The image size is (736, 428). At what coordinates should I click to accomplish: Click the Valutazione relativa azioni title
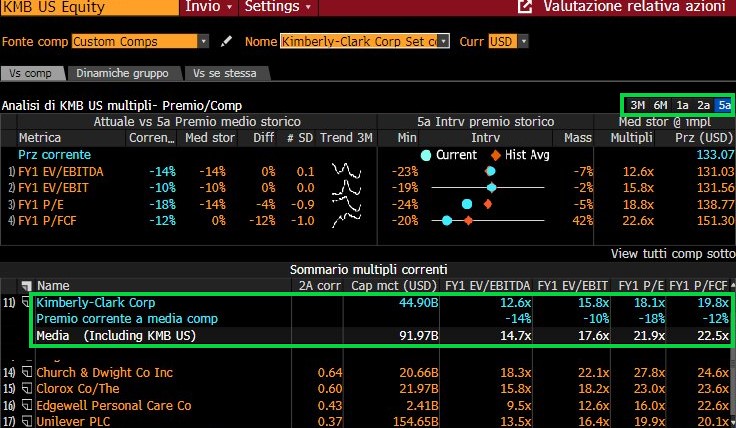[x=635, y=7]
